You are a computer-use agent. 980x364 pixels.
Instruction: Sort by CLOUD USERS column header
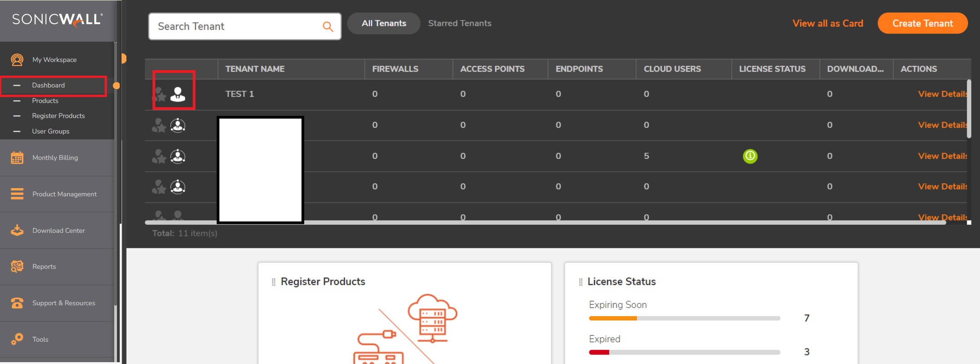(x=672, y=69)
